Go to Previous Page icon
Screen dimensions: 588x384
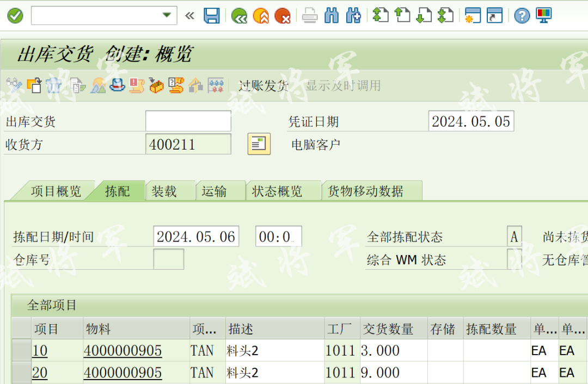point(402,16)
